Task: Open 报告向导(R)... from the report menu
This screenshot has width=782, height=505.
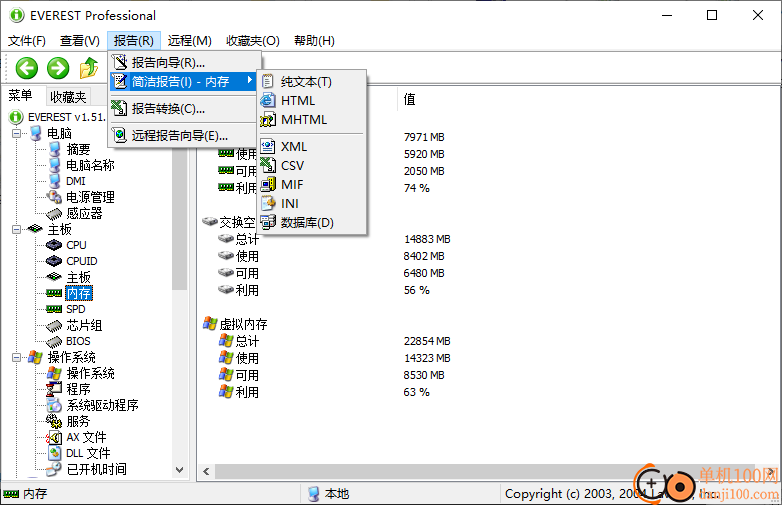Action: coord(184,62)
